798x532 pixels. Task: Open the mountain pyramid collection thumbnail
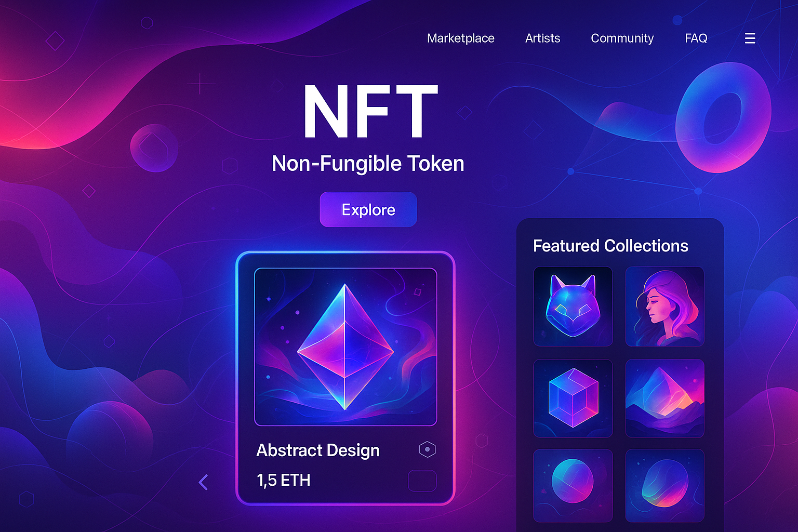pyautogui.click(x=665, y=397)
